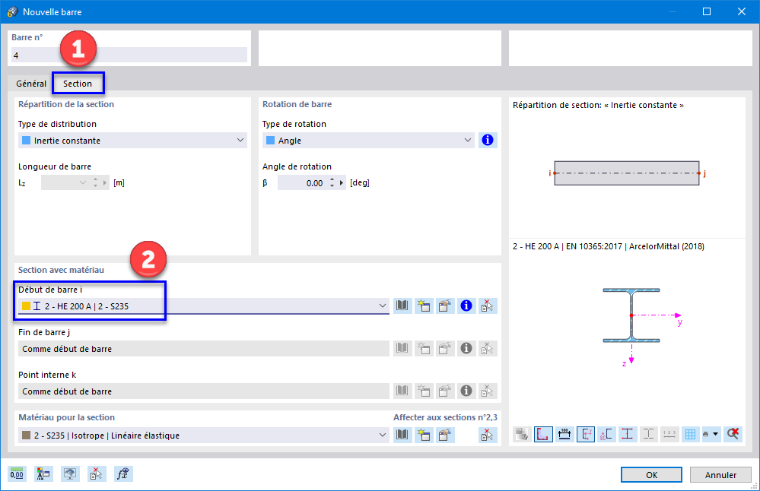Open the arrow menu beside β angle field

tap(341, 183)
